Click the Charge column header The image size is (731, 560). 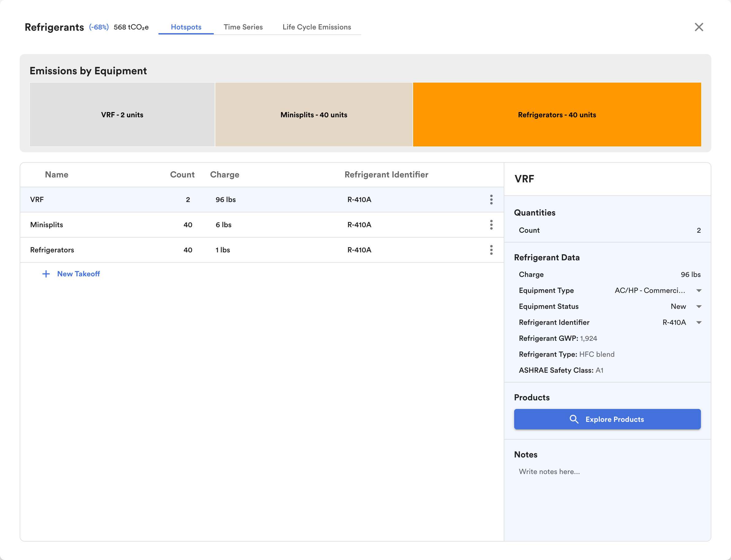point(225,175)
